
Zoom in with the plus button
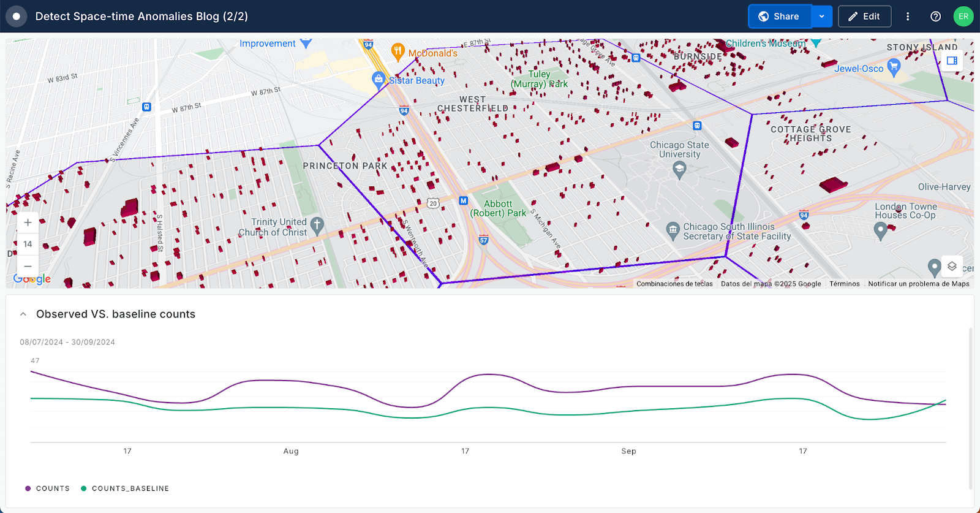[28, 222]
